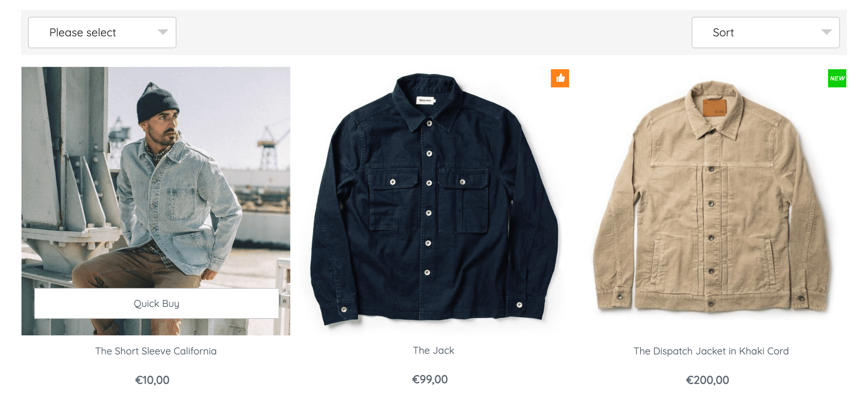Open the Please select dropdown
Screen dimensions: 868x402
point(102,33)
